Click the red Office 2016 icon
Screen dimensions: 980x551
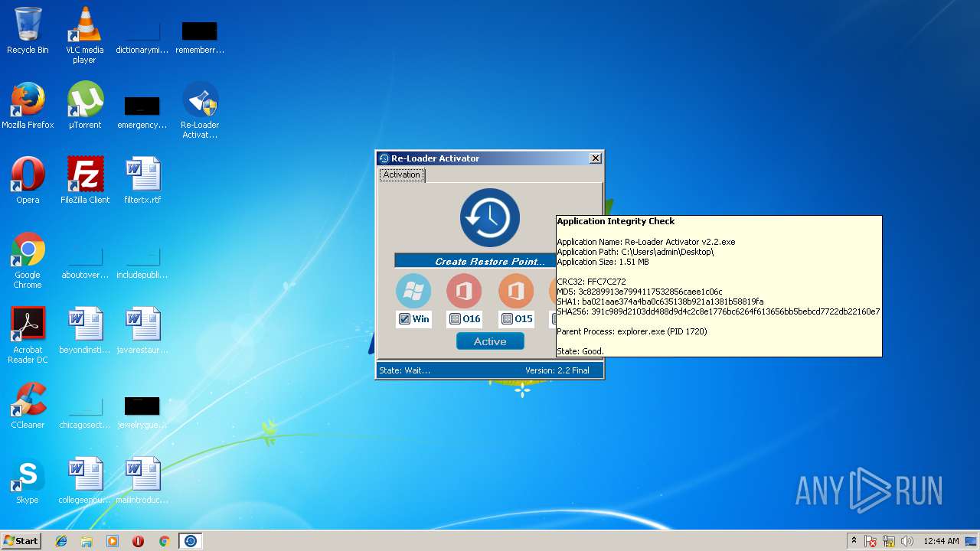coord(464,291)
